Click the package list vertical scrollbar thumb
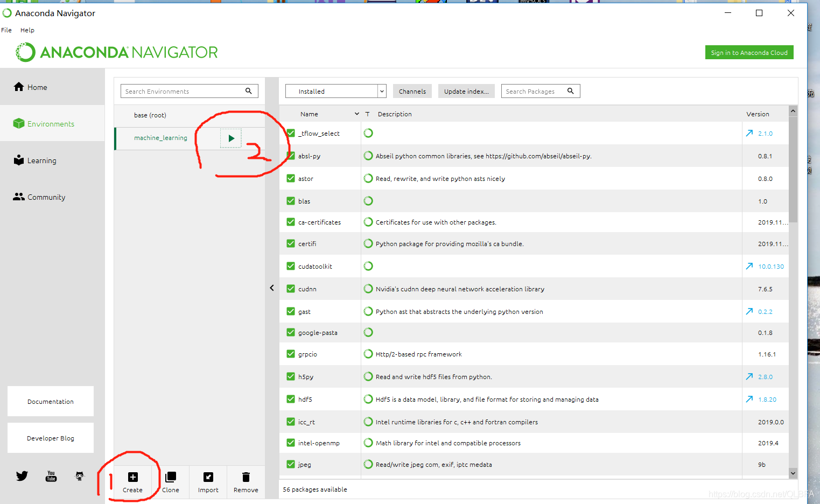 click(x=793, y=169)
